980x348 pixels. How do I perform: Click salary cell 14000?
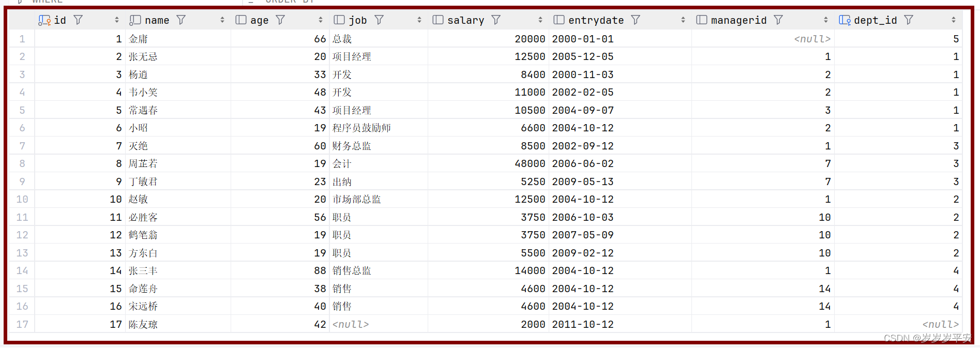tap(530, 270)
